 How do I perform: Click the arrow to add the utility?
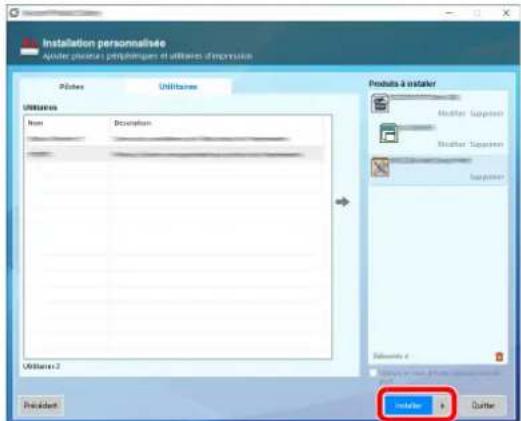point(342,202)
